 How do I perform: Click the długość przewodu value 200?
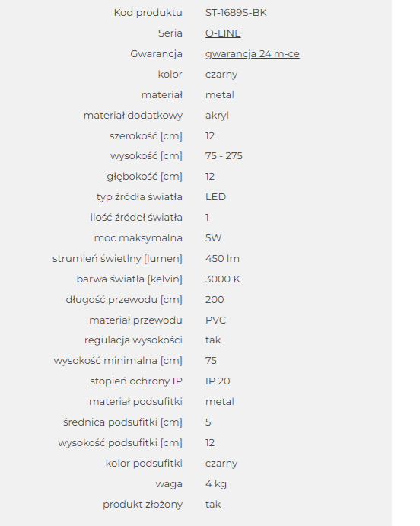coord(215,300)
